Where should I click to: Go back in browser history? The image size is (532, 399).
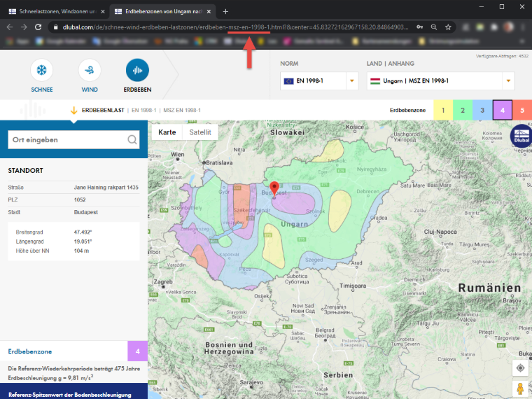tap(10, 27)
